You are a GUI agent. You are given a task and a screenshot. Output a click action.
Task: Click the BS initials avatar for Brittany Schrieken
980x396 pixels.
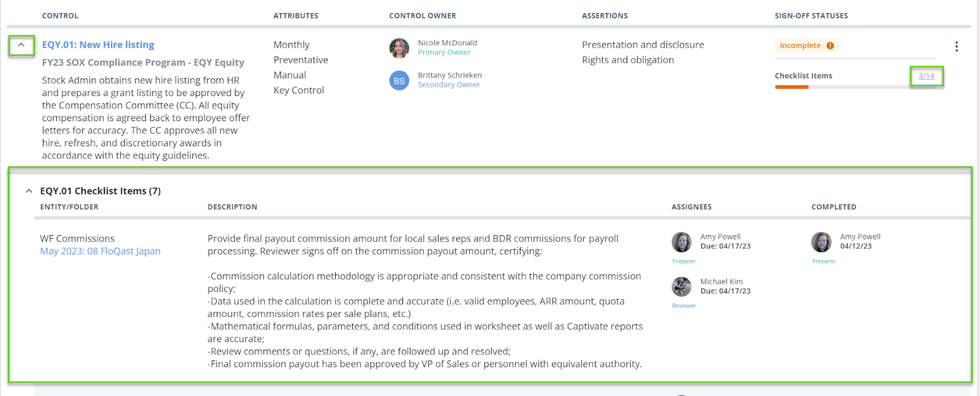(399, 80)
